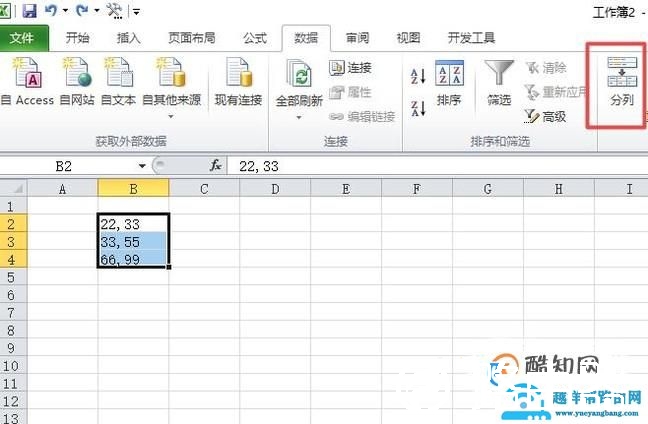This screenshot has width=648, height=424.
Task: Switch to the 开始 tab
Action: tap(77, 38)
